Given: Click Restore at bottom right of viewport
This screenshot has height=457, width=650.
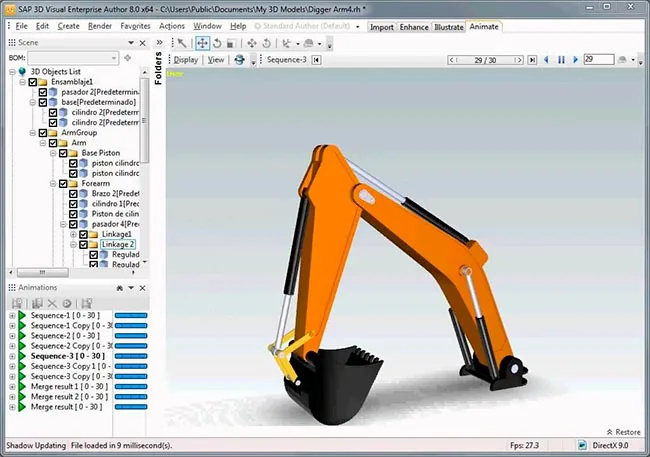Looking at the screenshot, I should [623, 432].
